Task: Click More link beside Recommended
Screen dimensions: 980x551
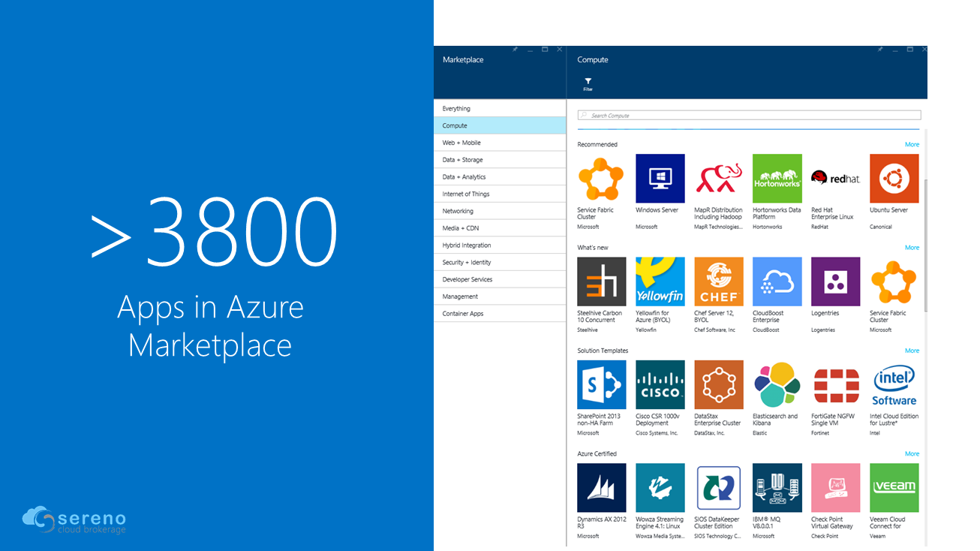Action: pos(911,144)
